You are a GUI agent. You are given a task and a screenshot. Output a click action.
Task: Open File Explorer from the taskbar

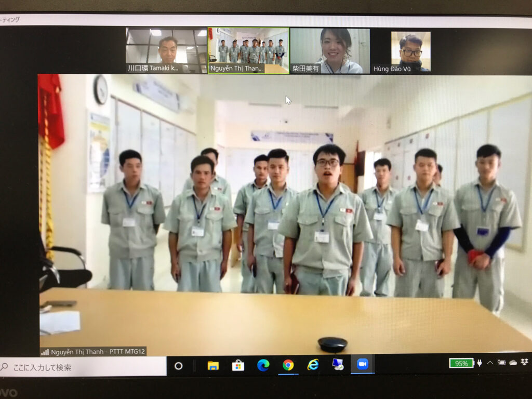click(x=213, y=365)
